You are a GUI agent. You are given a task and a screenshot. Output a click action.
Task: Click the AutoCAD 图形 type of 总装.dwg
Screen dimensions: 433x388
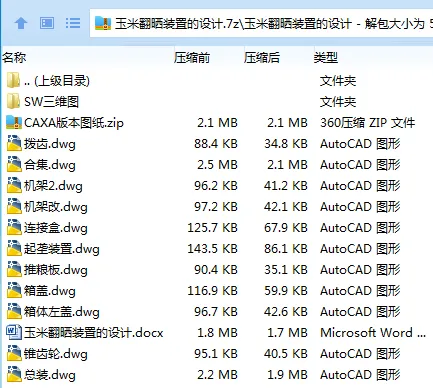tap(360, 375)
